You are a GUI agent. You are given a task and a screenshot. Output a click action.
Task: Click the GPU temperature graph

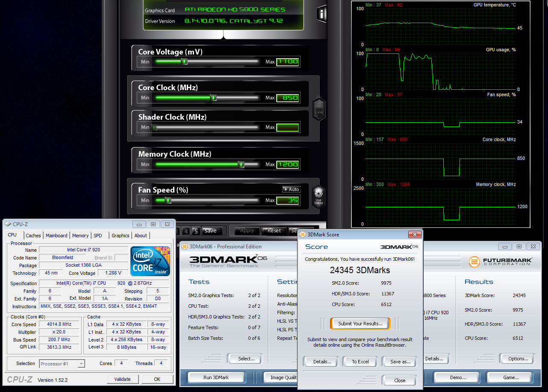[x=441, y=26]
